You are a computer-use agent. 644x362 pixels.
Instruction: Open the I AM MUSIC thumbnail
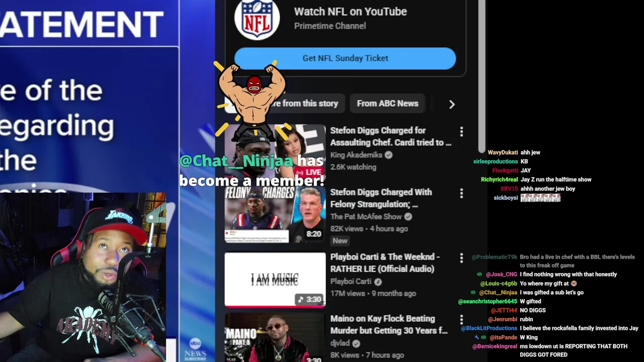click(x=275, y=280)
